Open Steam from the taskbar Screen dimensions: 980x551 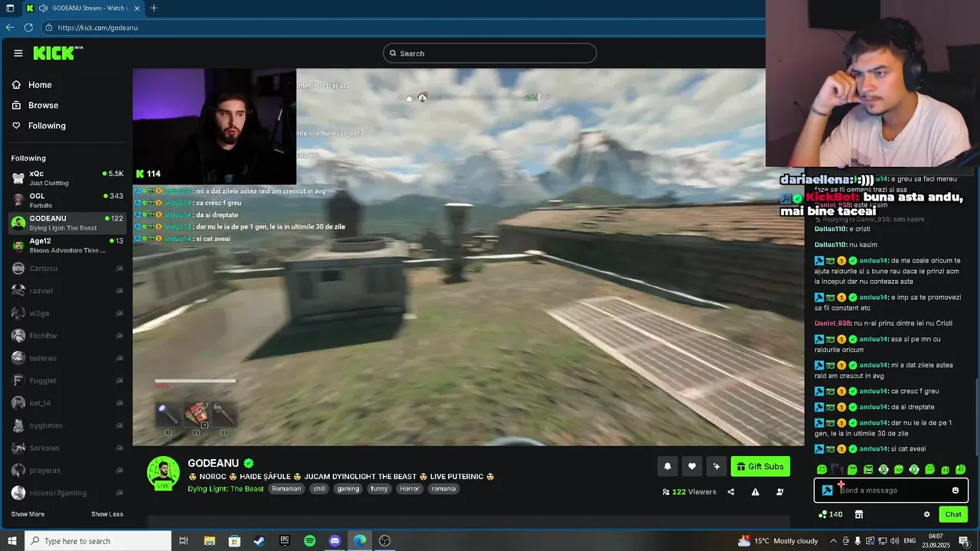click(x=259, y=541)
